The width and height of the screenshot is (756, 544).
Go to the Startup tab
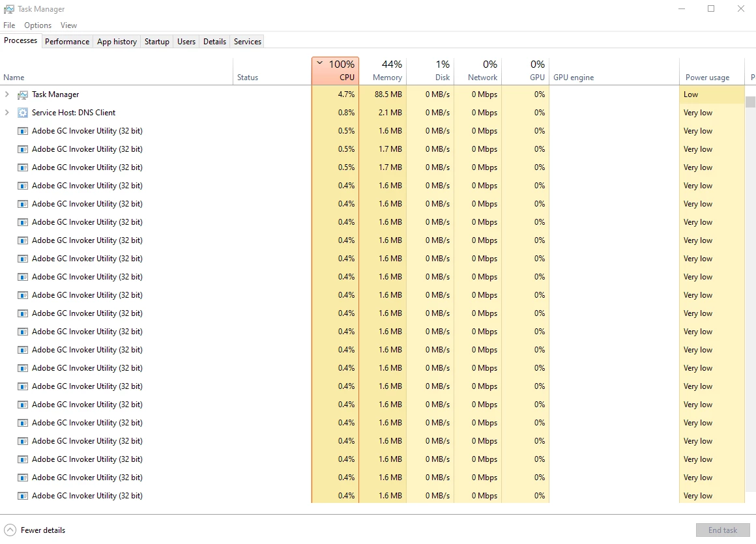156,42
